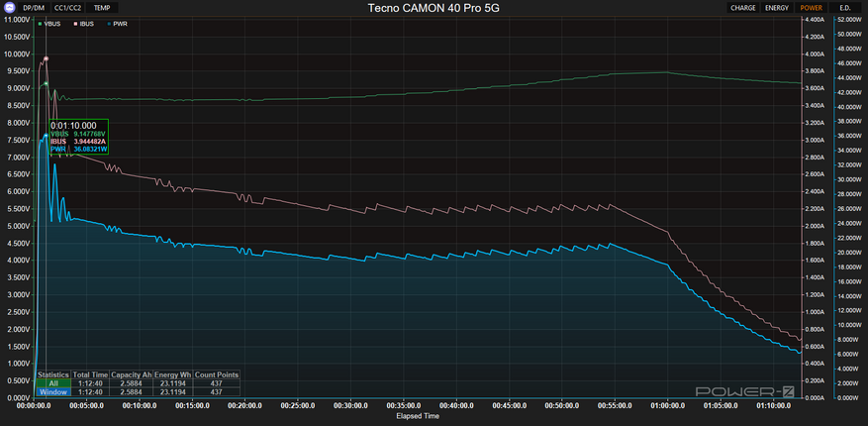The width and height of the screenshot is (868, 426).
Task: Click the 'Elapsed Time' axis label
Action: point(418,416)
